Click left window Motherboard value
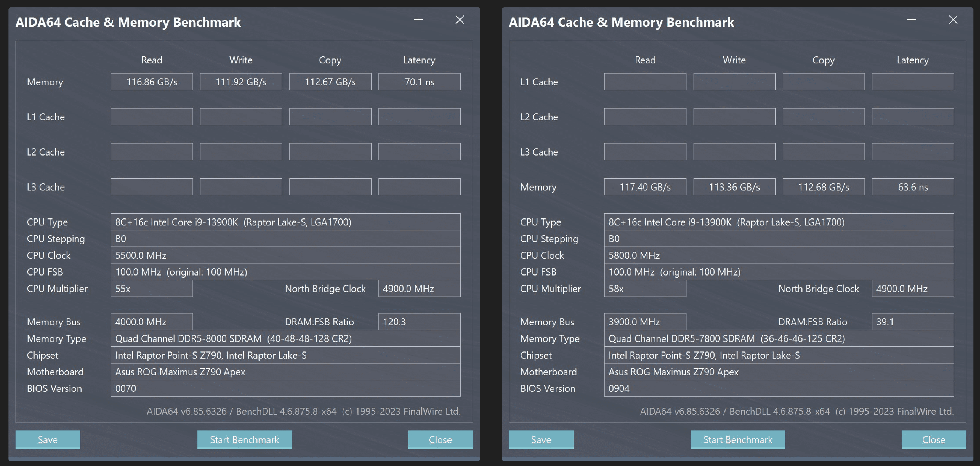The image size is (980, 466). pyautogui.click(x=286, y=372)
